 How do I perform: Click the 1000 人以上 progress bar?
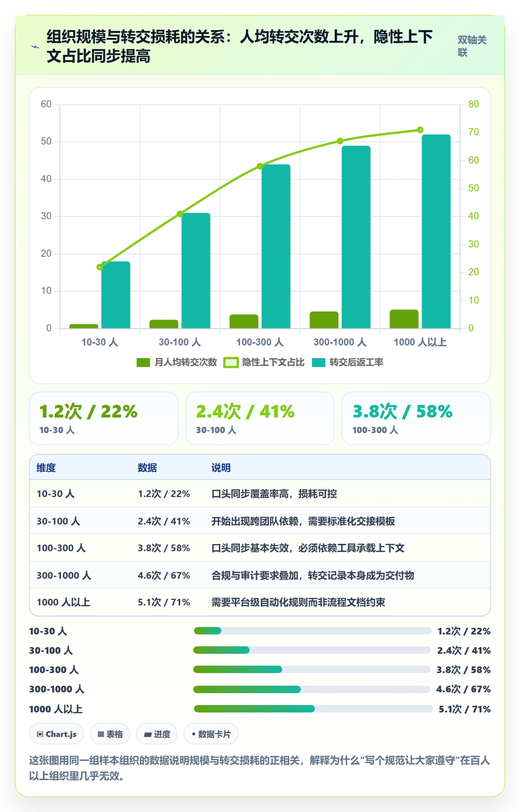click(x=313, y=709)
